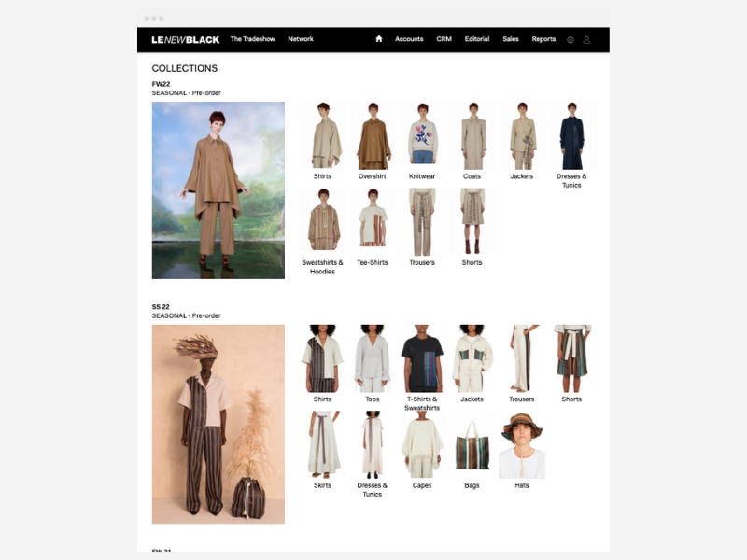
Task: Open the Network menu item
Action: point(301,39)
